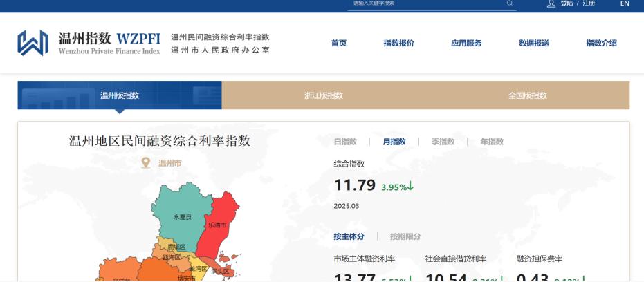644x282 pixels.
Task: Click the 注册 register link
Action: pos(588,3)
